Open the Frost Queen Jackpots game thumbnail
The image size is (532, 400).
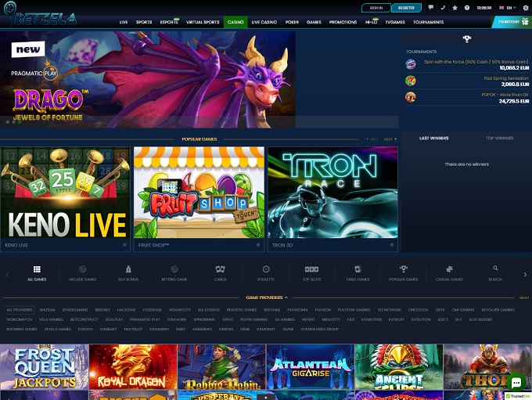44,368
